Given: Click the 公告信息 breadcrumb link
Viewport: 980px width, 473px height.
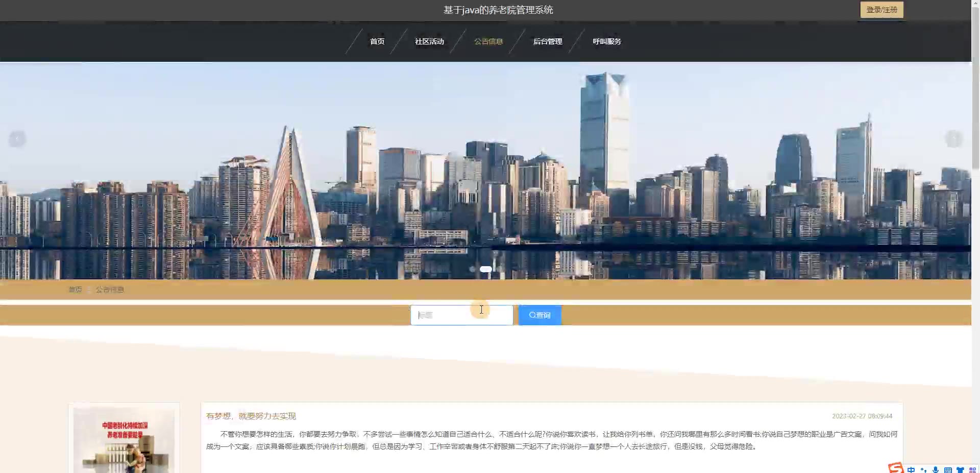Looking at the screenshot, I should tap(110, 290).
